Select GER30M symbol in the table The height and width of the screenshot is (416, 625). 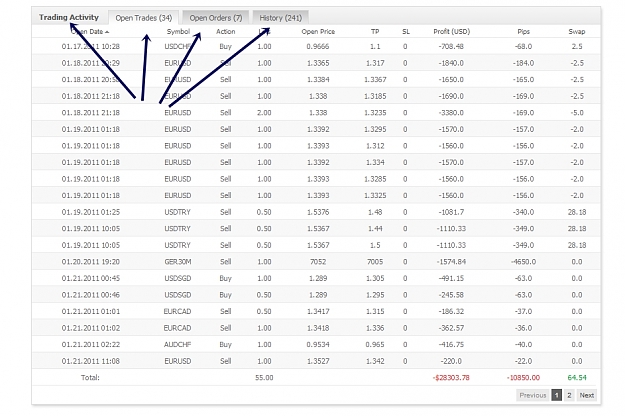click(x=177, y=262)
